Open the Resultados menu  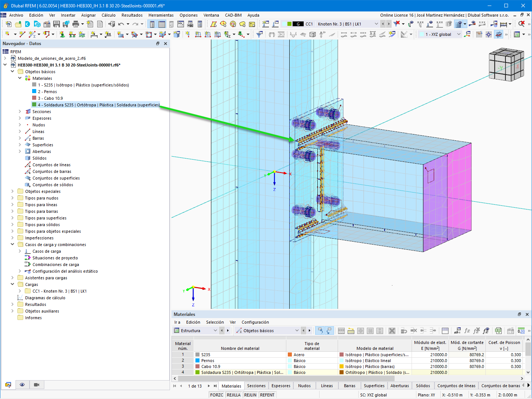(x=132, y=15)
